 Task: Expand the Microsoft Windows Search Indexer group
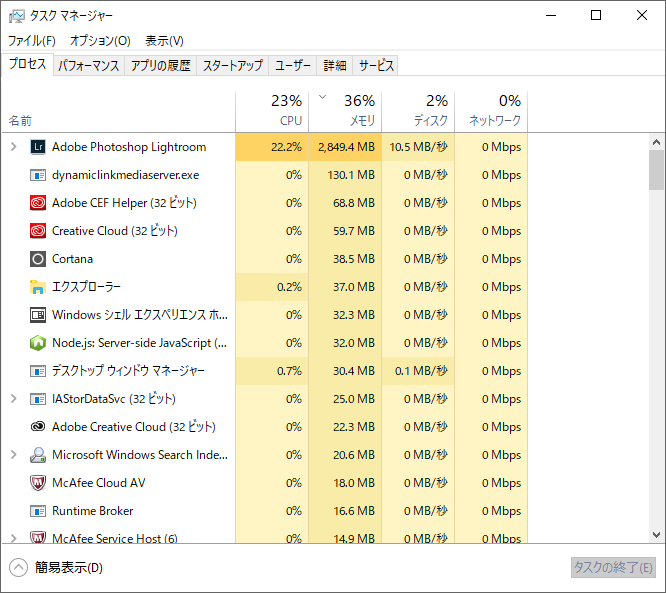(x=14, y=455)
